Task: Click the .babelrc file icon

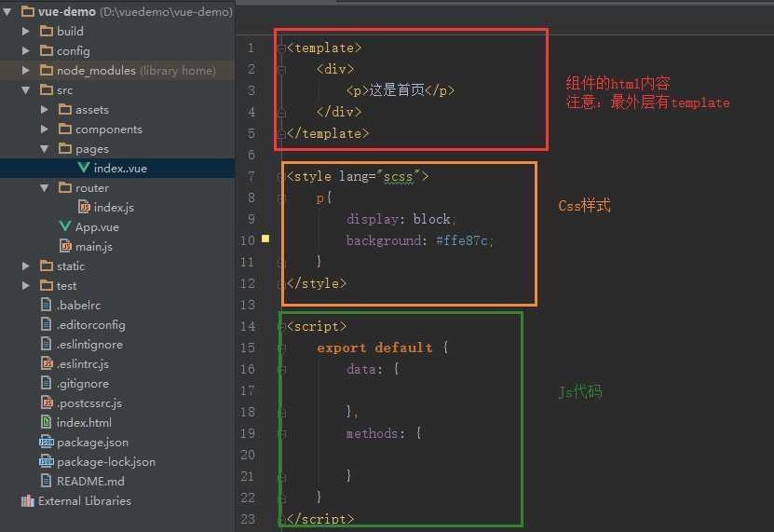Action: click(46, 305)
